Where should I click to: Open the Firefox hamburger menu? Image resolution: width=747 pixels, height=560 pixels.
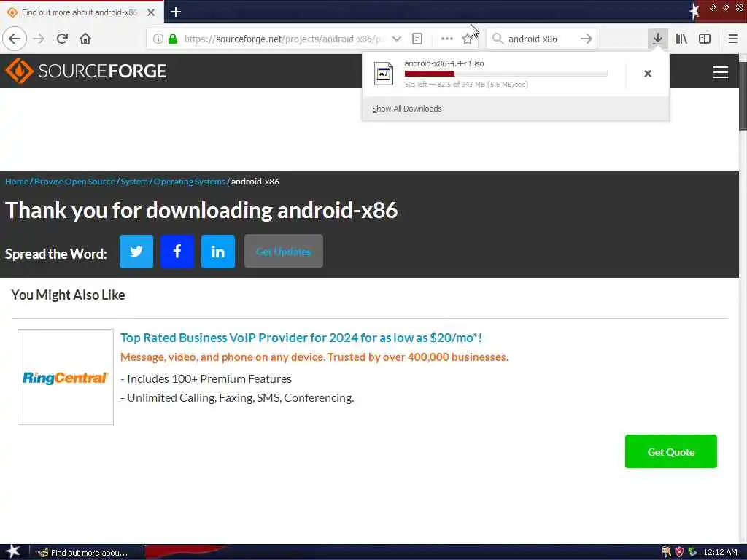click(x=733, y=39)
